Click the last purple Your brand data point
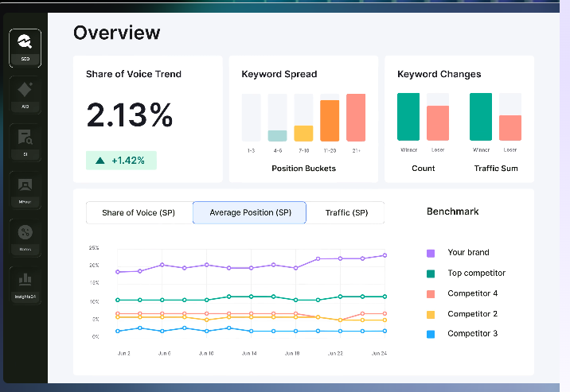This screenshot has width=570, height=392. coord(385,255)
